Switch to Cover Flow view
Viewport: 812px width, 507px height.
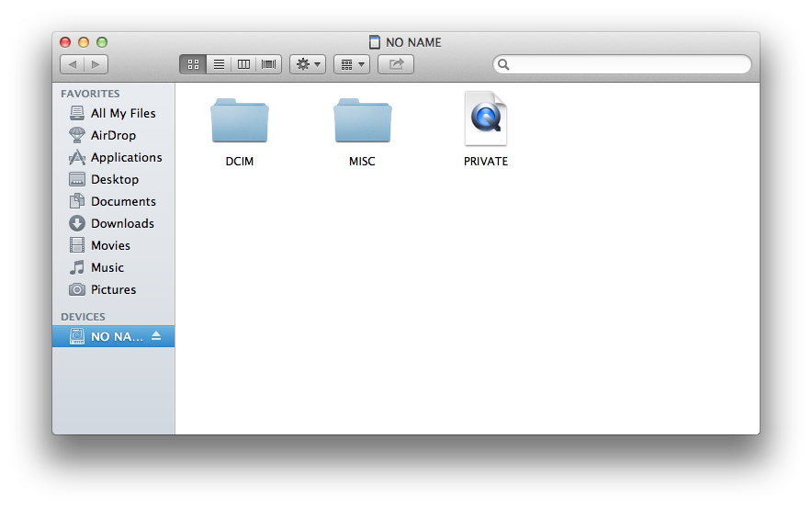269,64
